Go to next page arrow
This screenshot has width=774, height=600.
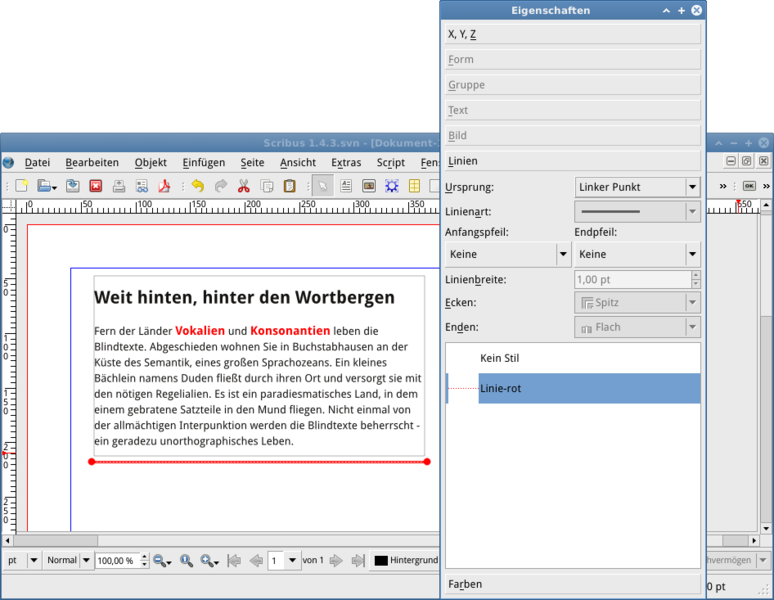click(x=336, y=561)
